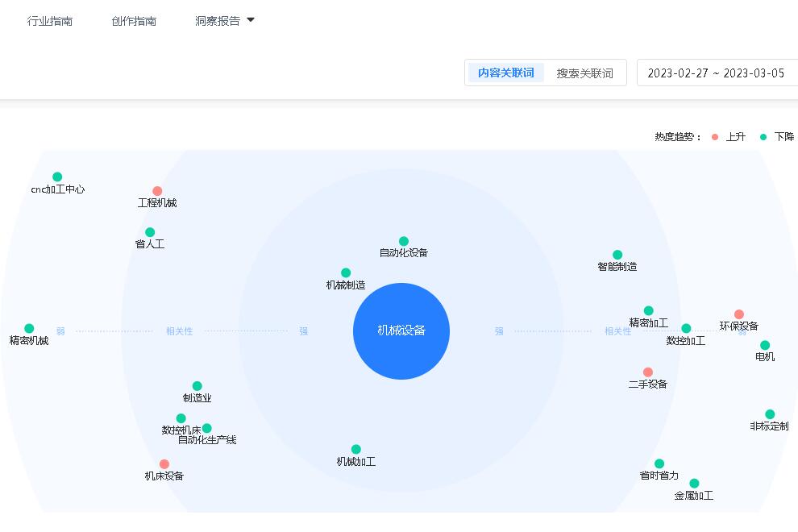Click the green dot for 机械制造
This screenshot has height=532, width=798.
[346, 273]
